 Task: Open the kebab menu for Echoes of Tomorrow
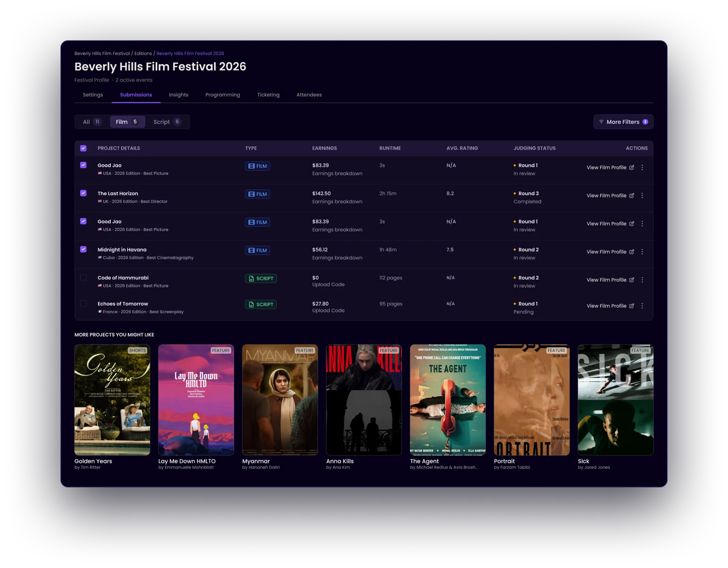tap(642, 306)
